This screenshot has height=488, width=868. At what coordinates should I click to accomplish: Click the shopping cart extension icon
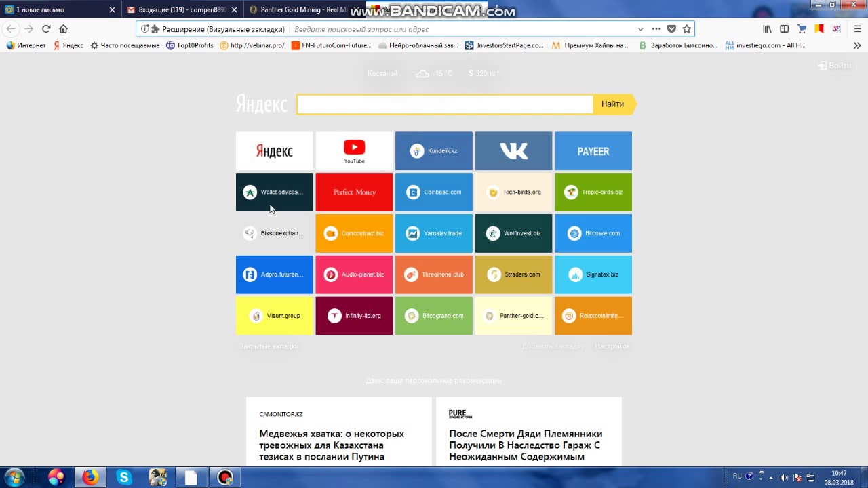802,29
